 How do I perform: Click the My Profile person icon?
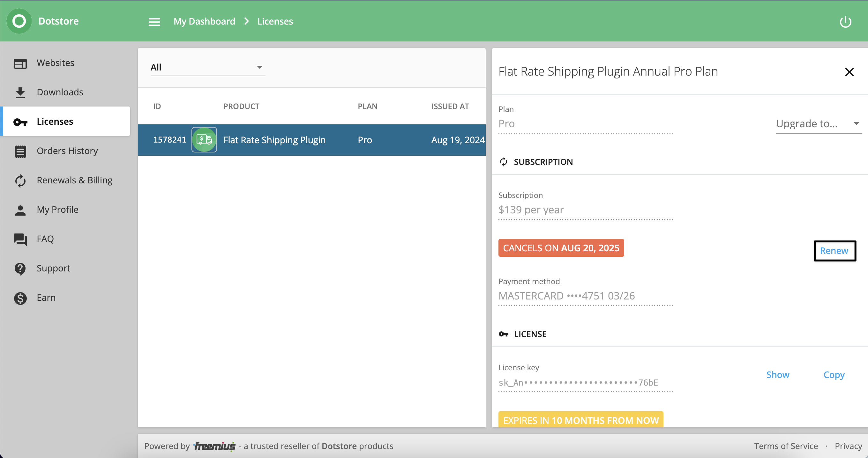click(x=20, y=210)
